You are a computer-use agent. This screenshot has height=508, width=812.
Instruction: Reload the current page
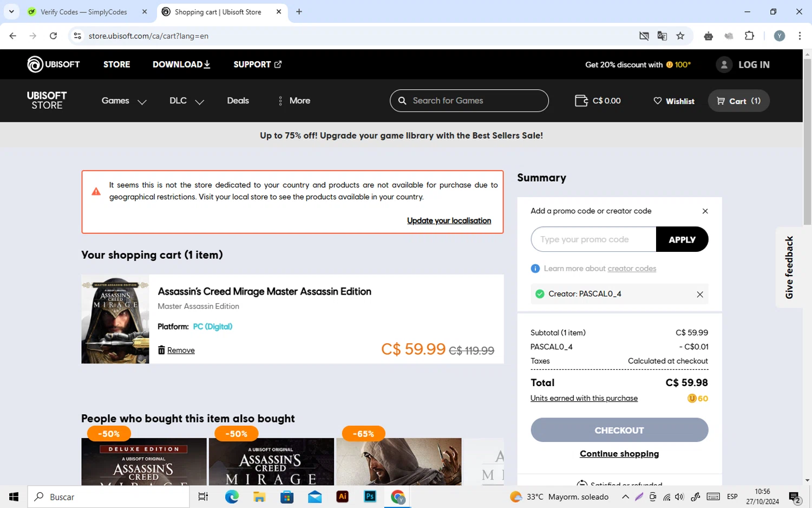click(x=53, y=36)
